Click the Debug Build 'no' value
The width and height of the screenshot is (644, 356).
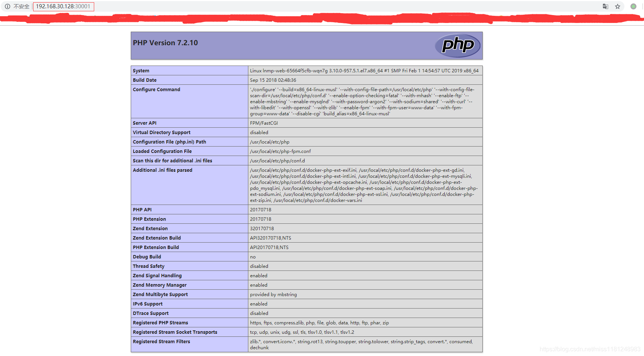click(x=253, y=257)
